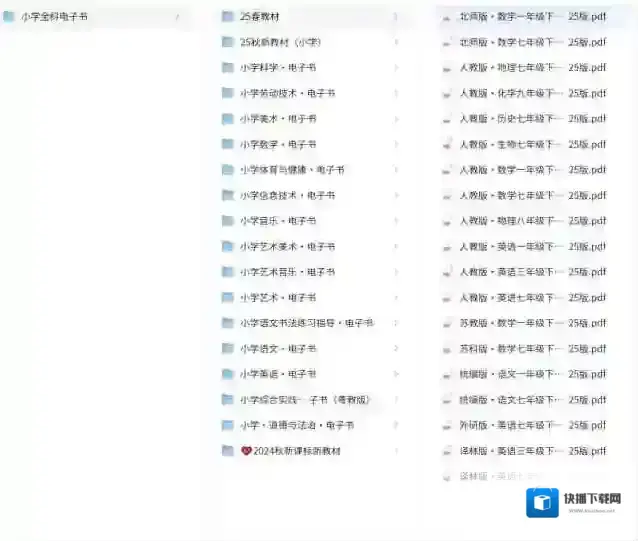
Task: Expand the 小学信息技术·电子书 chevron arrow
Action: coord(395,195)
